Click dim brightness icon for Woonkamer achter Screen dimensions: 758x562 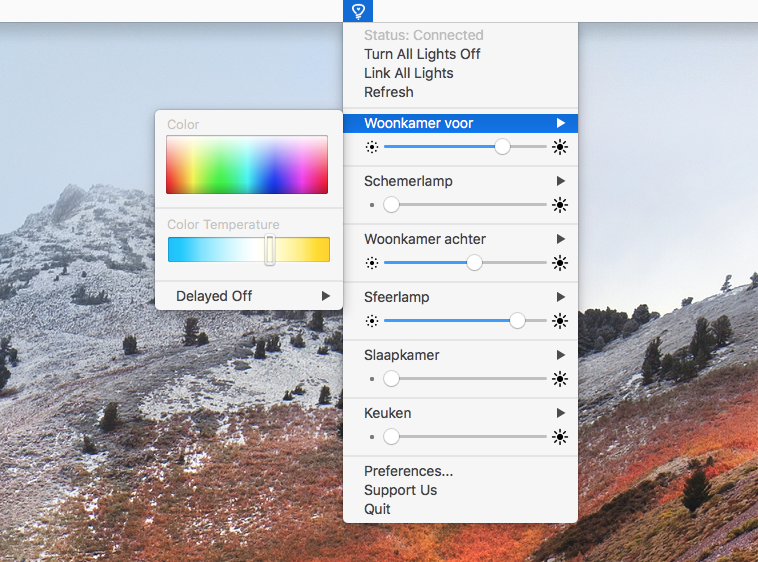pyautogui.click(x=372, y=263)
